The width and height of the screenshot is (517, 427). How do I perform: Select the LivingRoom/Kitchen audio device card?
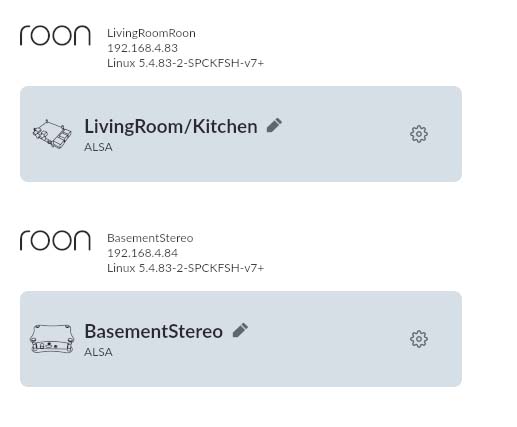[x=241, y=134]
